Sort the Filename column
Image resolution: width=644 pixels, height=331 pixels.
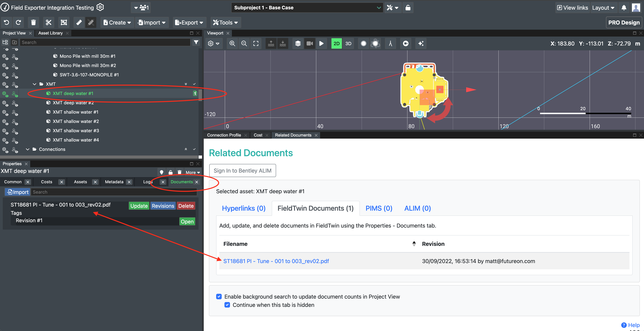(414, 244)
